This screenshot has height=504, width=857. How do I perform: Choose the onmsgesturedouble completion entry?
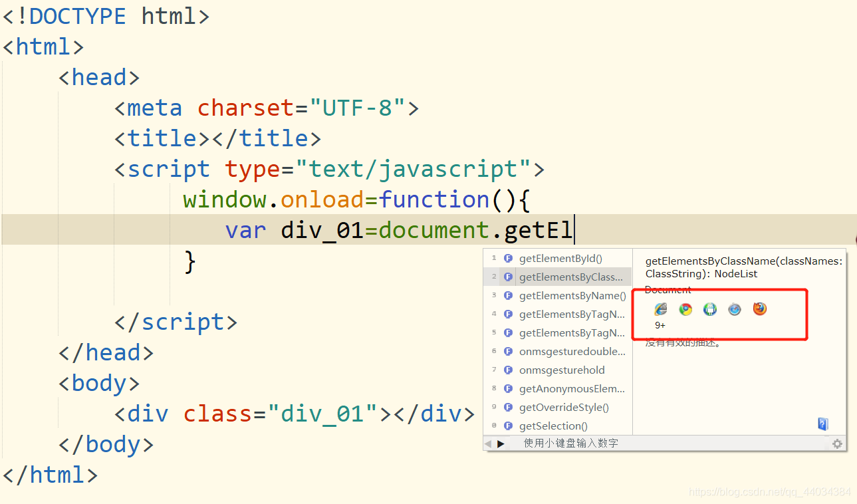click(572, 351)
